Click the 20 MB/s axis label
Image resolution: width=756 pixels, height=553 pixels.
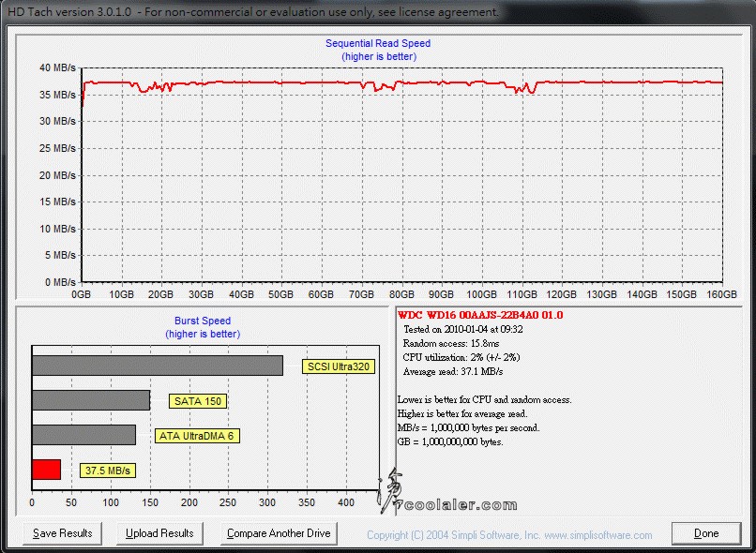pyautogui.click(x=57, y=175)
